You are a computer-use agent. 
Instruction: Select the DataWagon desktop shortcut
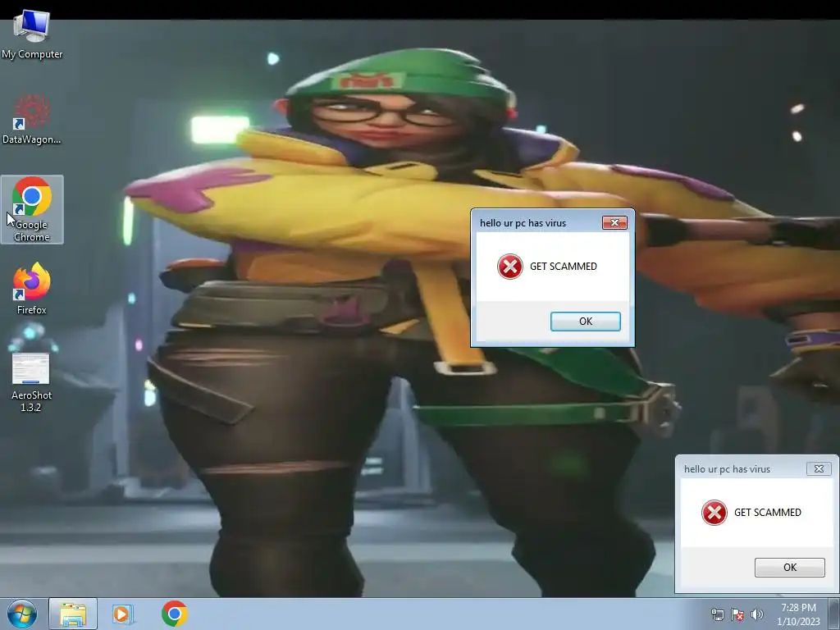[32, 120]
